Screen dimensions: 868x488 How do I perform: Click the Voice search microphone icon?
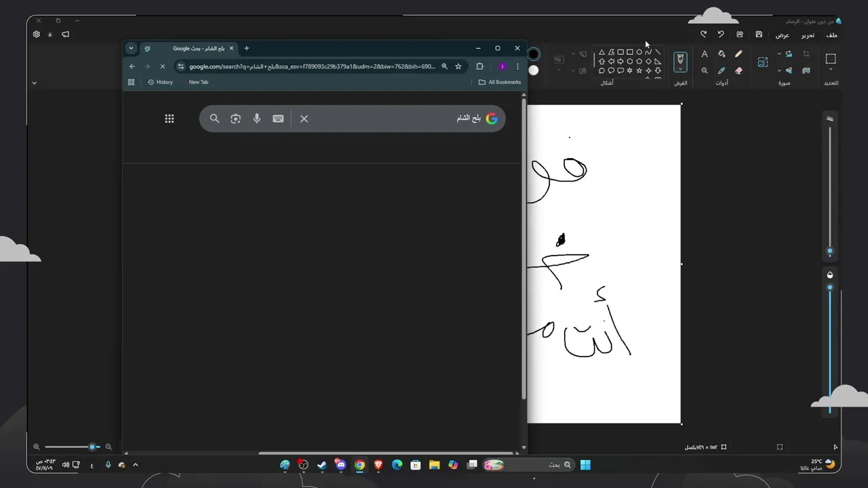pos(257,119)
